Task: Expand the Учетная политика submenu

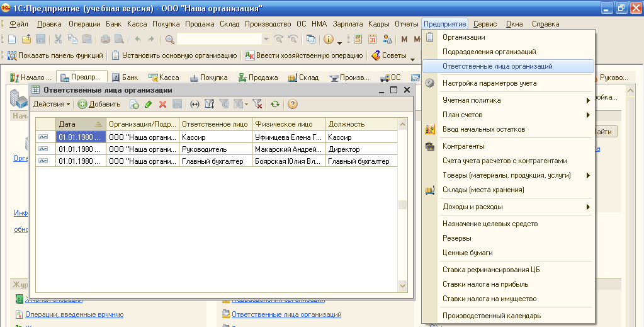Action: (588, 100)
